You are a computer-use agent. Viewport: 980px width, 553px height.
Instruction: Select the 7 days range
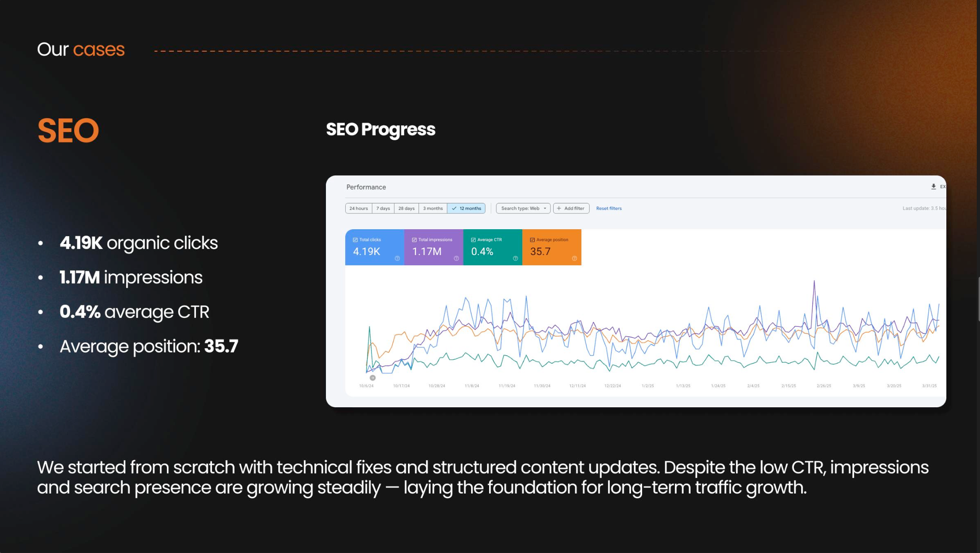tap(383, 208)
